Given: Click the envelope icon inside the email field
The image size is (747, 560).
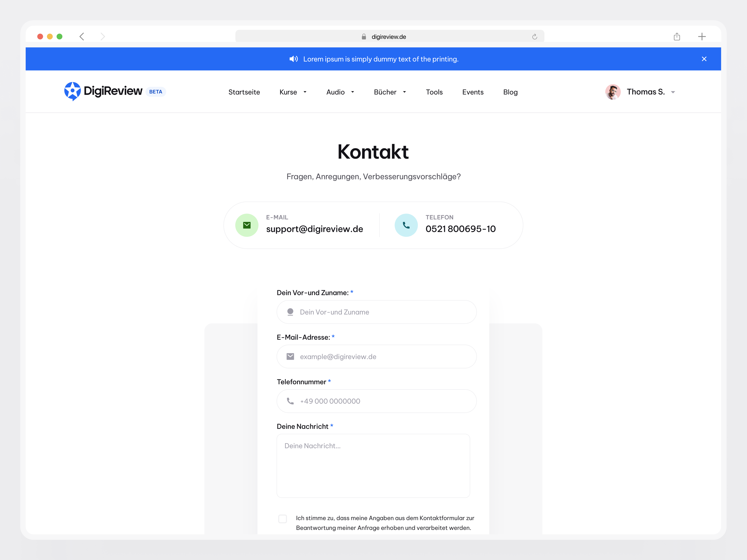Looking at the screenshot, I should [290, 357].
